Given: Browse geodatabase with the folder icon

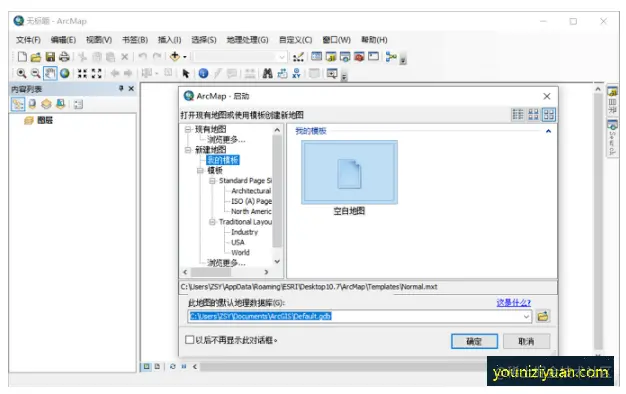Looking at the screenshot, I should coord(543,316).
